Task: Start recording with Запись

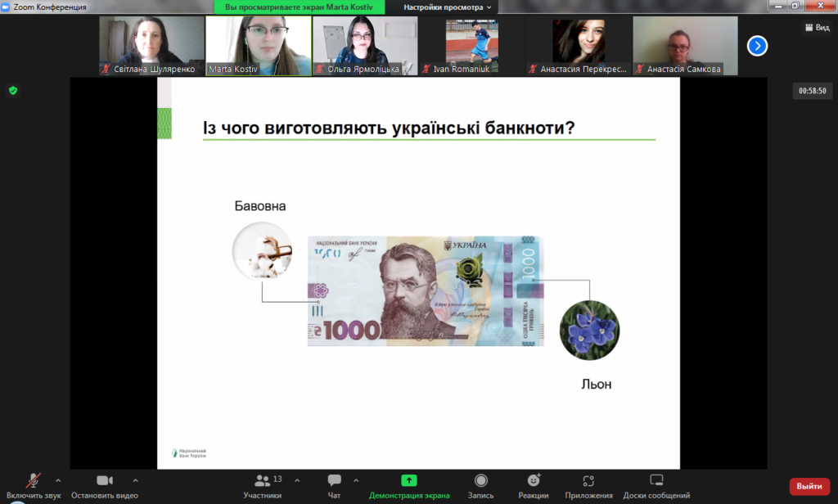Action: (481, 486)
